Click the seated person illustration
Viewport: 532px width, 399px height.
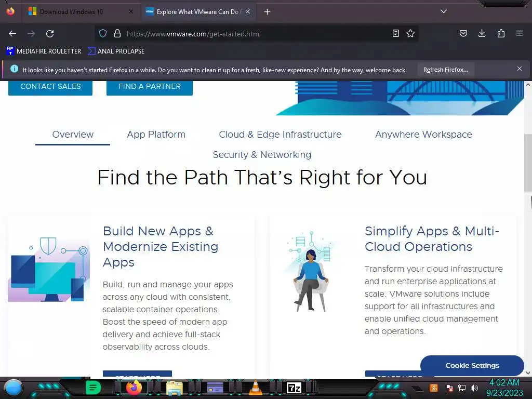point(311,271)
